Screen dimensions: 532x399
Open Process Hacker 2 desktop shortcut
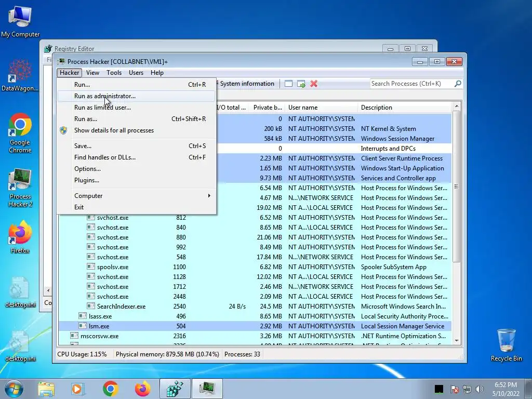(x=20, y=187)
